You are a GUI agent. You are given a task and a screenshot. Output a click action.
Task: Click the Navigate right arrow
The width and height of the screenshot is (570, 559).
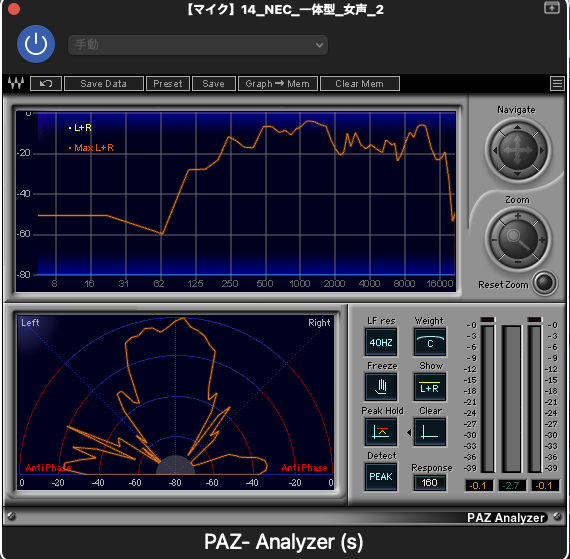click(542, 150)
